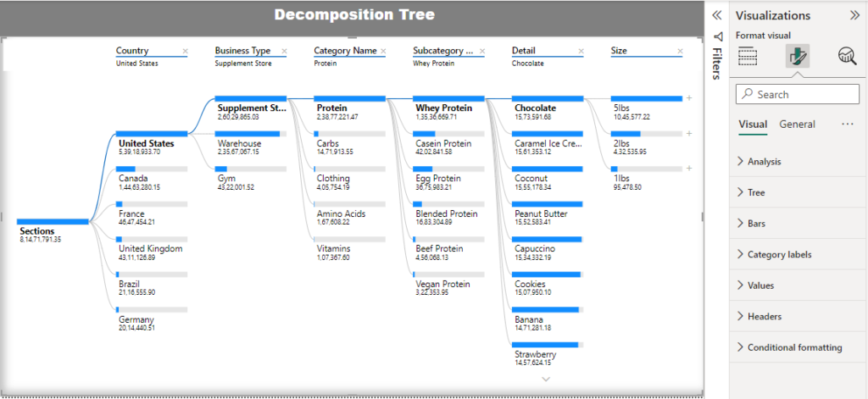Viewport: 868px width, 399px height.
Task: Click the Search formatting field
Action: coord(801,95)
